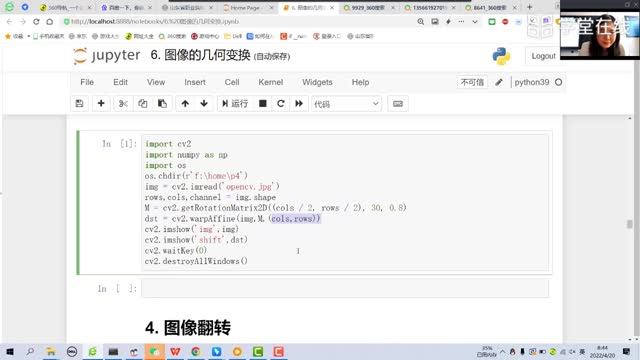Click the empty code cell input
The height and width of the screenshot is (360, 640).
pos(345,289)
